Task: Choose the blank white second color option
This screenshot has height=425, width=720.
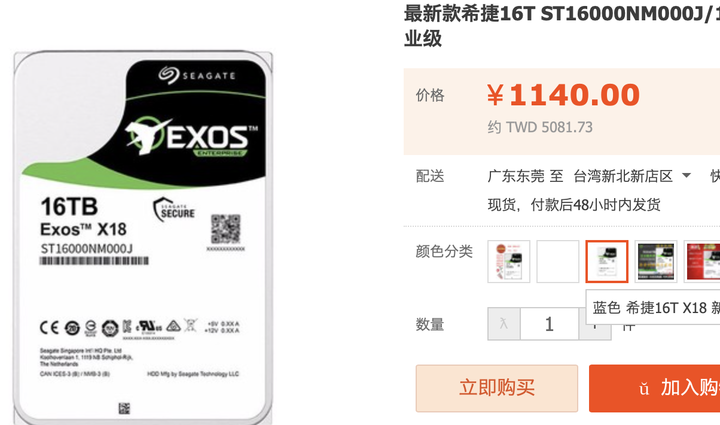Action: pyautogui.click(x=558, y=261)
